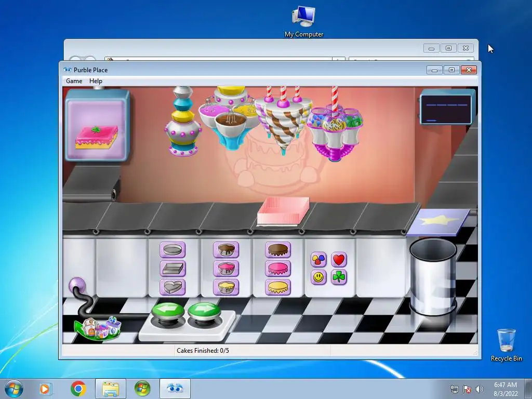The width and height of the screenshot is (532, 399).
Task: Open the Game menu
Action: (74, 81)
